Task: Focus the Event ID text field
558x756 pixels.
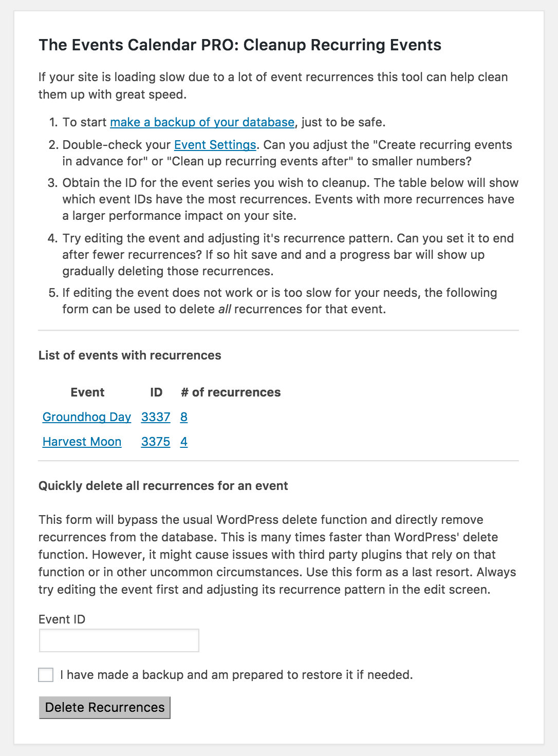Action: [119, 641]
